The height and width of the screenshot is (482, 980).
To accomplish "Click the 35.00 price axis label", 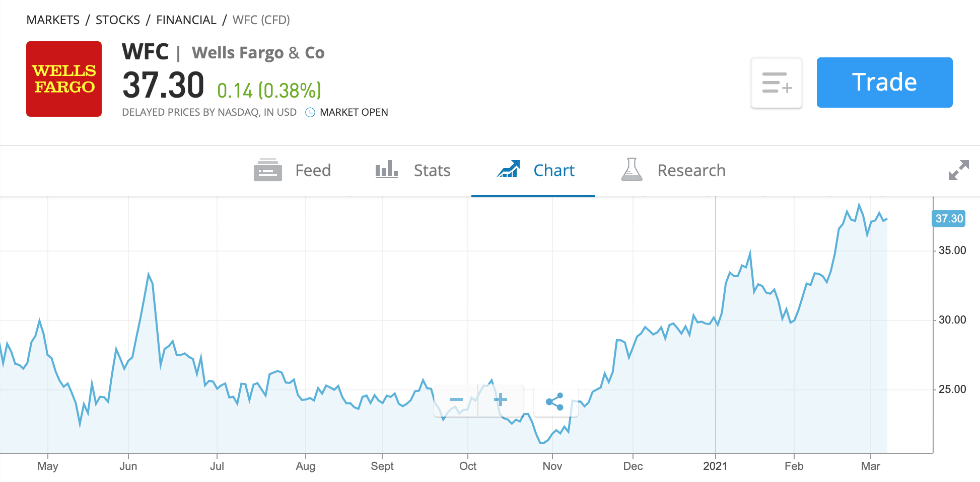I will point(952,250).
